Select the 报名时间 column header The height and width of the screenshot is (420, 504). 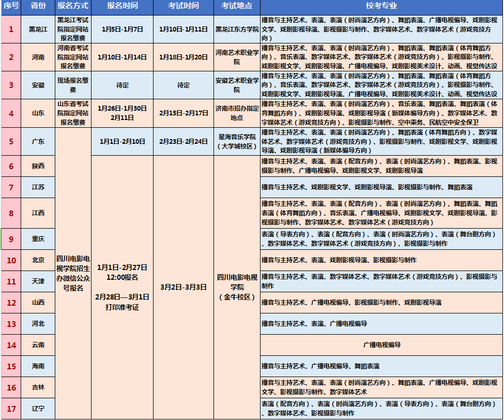point(122,7)
